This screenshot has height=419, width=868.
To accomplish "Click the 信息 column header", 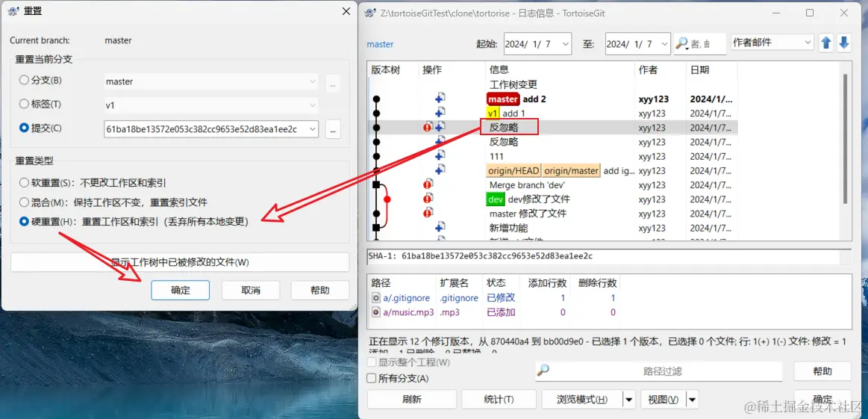I will tap(560, 70).
